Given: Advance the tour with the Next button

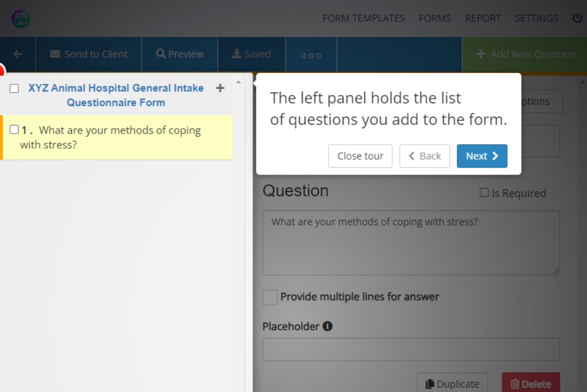Looking at the screenshot, I should click(482, 156).
